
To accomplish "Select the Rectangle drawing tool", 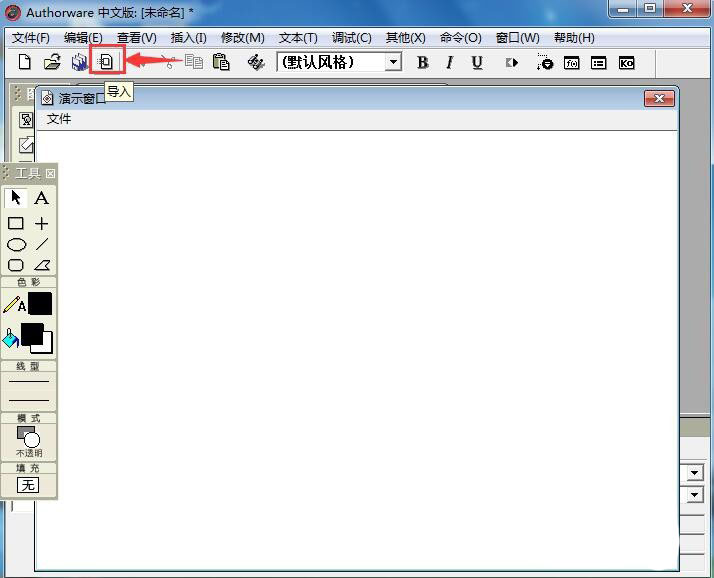I will coord(16,223).
